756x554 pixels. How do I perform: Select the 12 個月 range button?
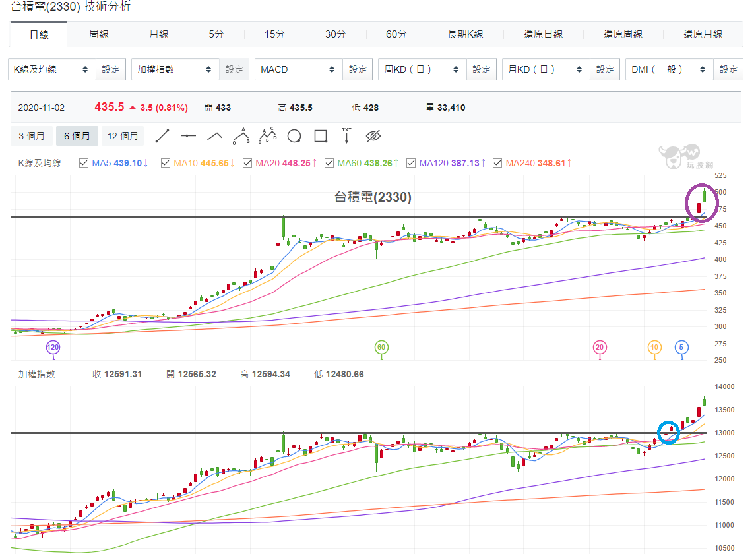click(123, 136)
